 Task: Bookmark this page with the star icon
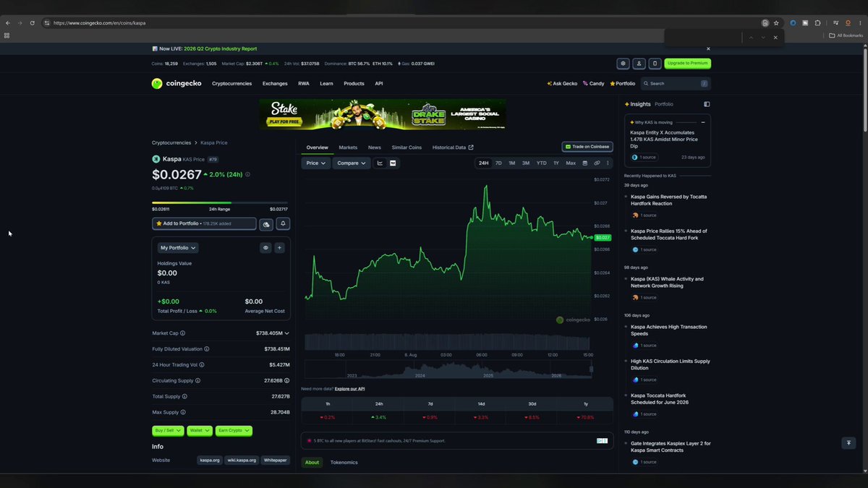tap(776, 23)
